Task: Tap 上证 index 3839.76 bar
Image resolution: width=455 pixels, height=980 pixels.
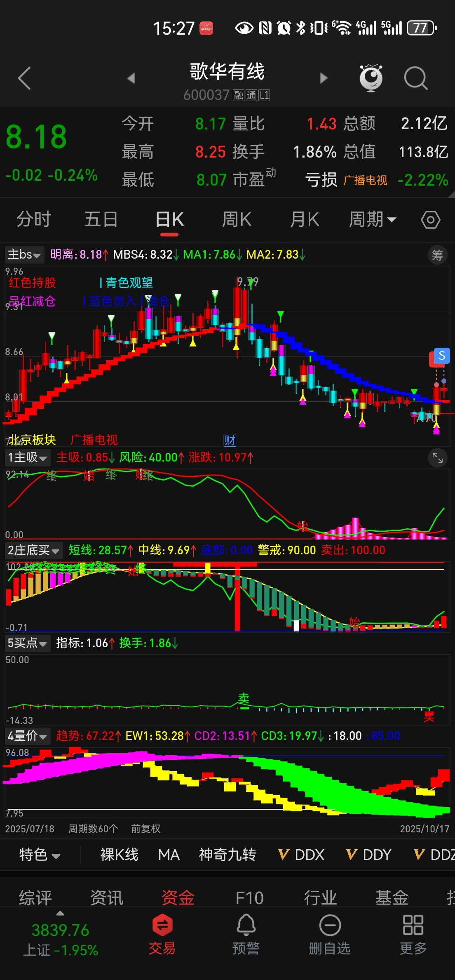Action: click(61, 939)
